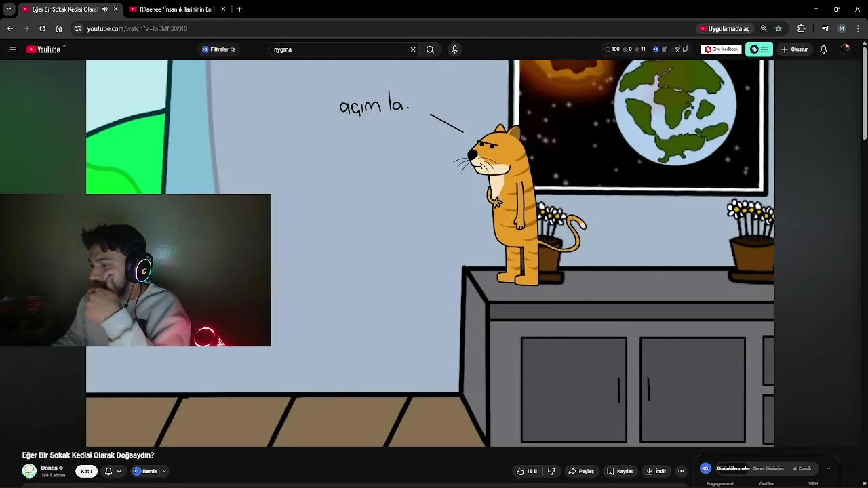Click the Katıl join button
Screen dimensions: 868x488
[87, 471]
